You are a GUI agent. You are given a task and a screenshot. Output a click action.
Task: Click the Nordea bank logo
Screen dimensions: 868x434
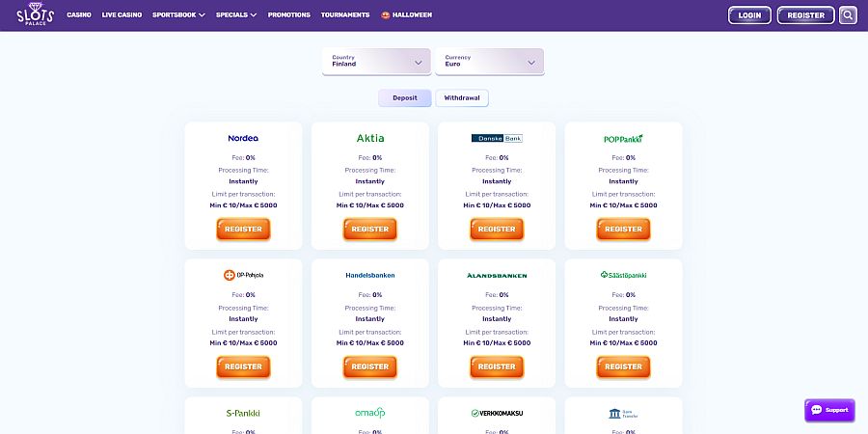(243, 138)
